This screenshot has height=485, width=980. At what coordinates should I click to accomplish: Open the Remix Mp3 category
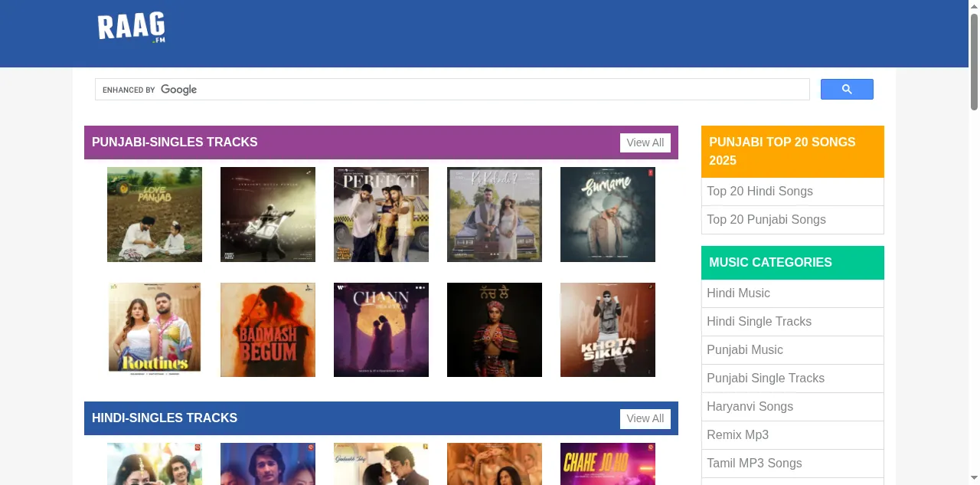click(737, 435)
